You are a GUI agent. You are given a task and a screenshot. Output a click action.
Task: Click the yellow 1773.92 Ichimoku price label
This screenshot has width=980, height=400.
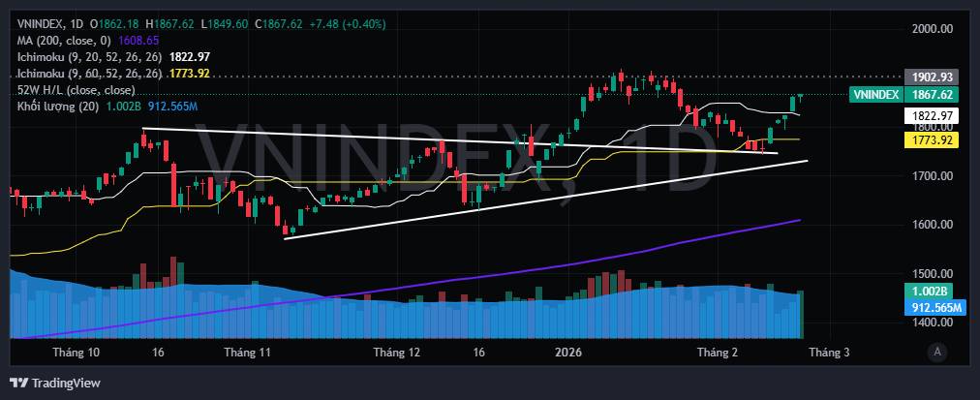(932, 140)
